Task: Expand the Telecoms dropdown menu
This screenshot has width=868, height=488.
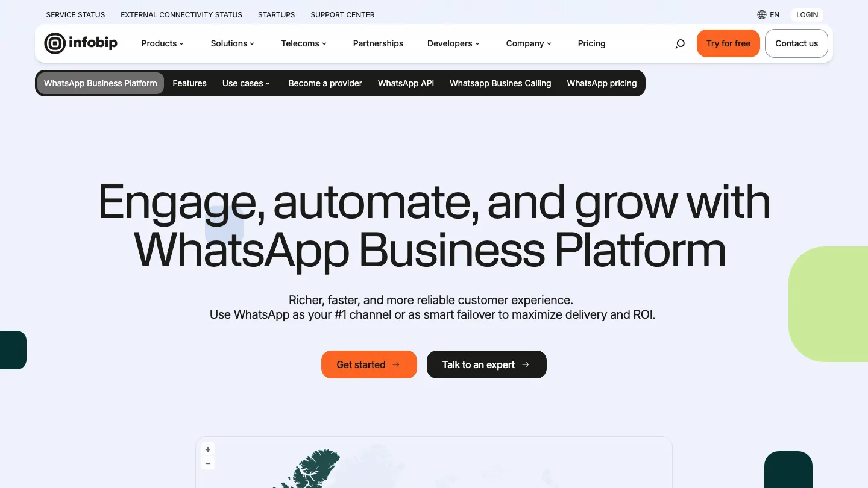Action: click(x=304, y=43)
